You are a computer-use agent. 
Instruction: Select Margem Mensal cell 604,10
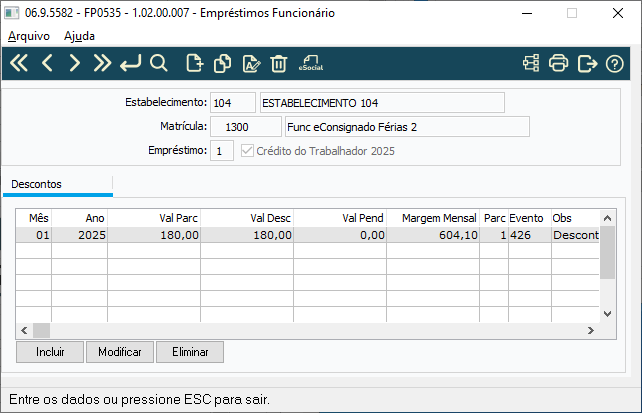(x=433, y=235)
